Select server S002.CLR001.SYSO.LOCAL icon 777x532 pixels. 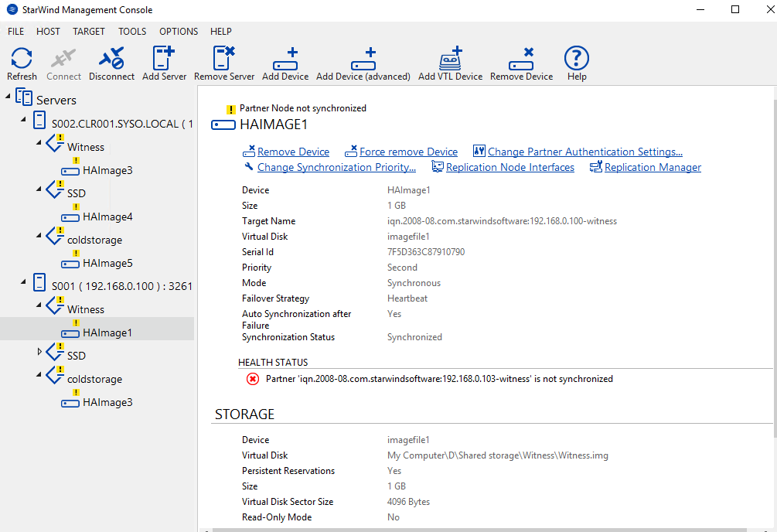(x=39, y=120)
